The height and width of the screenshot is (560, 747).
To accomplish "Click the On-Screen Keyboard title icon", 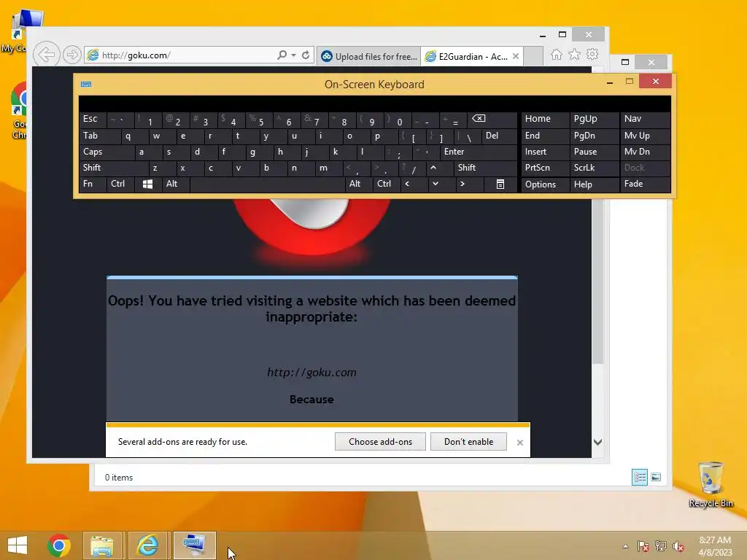I will pyautogui.click(x=86, y=85).
